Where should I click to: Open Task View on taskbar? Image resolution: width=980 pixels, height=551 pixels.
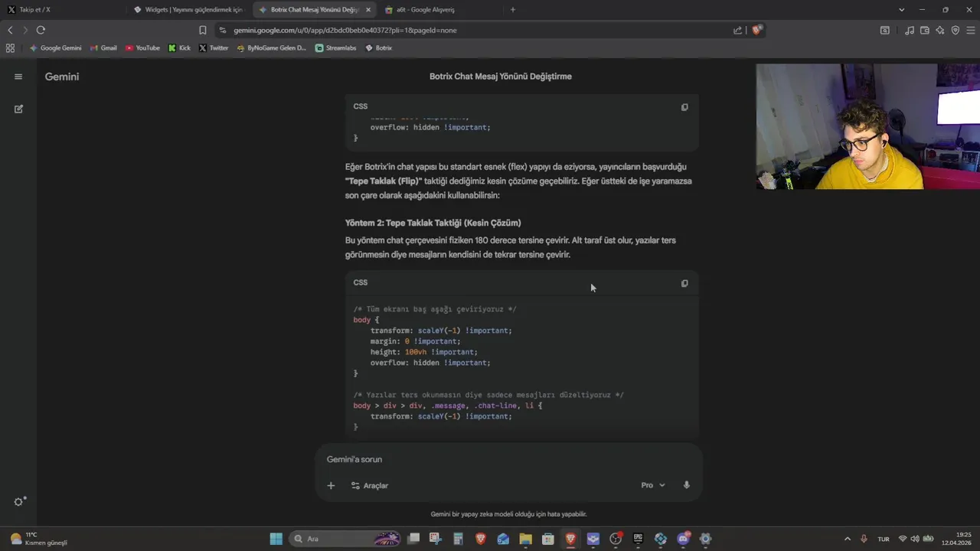point(413,539)
